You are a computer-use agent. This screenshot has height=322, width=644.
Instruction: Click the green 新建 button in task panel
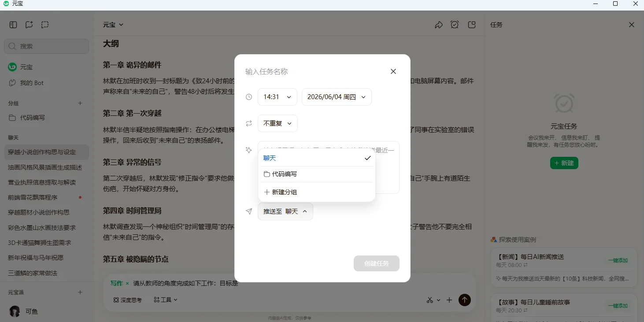tap(564, 163)
